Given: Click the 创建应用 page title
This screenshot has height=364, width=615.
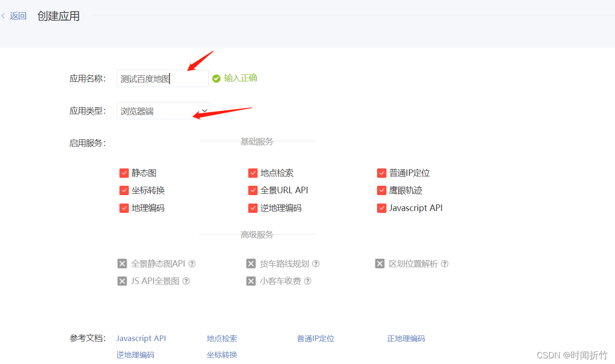Looking at the screenshot, I should click(x=59, y=16).
